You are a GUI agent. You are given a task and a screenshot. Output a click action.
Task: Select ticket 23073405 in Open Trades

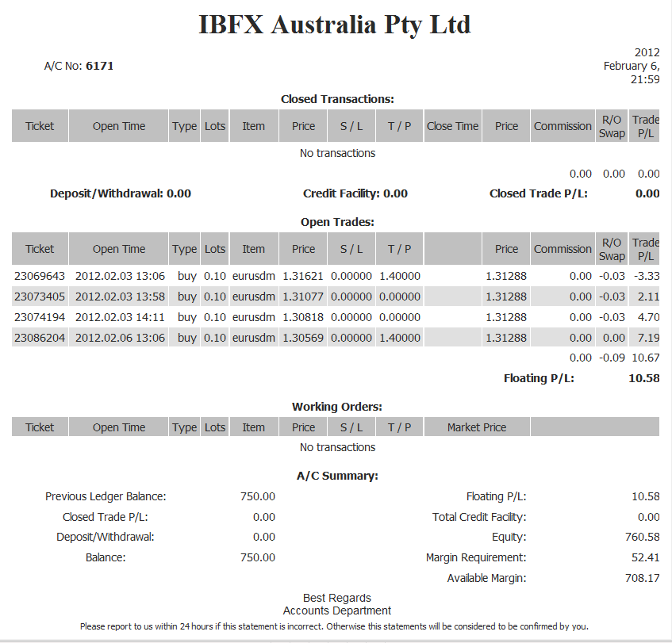click(x=40, y=297)
